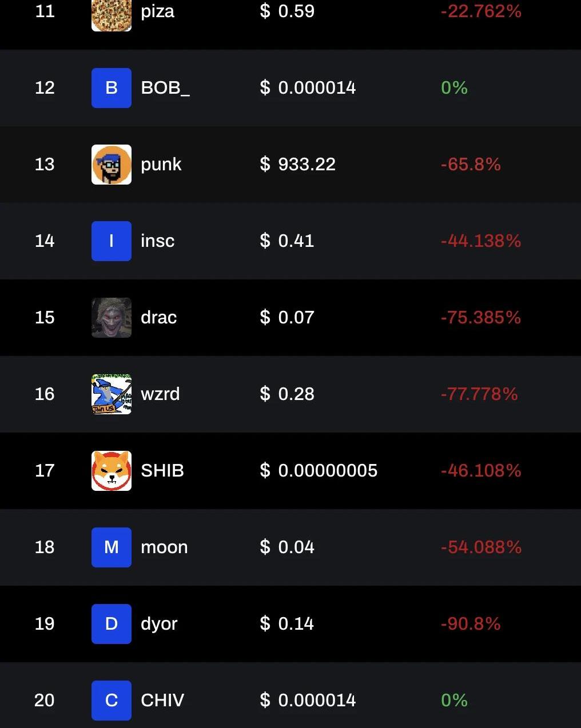The image size is (581, 728).
Task: Select the blue M icon for moon
Action: [112, 547]
